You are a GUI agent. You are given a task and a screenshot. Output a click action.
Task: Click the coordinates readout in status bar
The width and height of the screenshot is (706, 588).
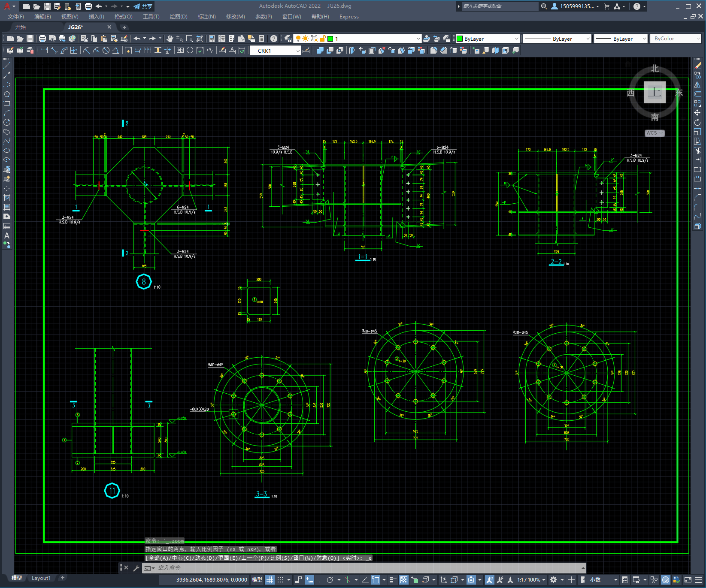click(x=210, y=580)
